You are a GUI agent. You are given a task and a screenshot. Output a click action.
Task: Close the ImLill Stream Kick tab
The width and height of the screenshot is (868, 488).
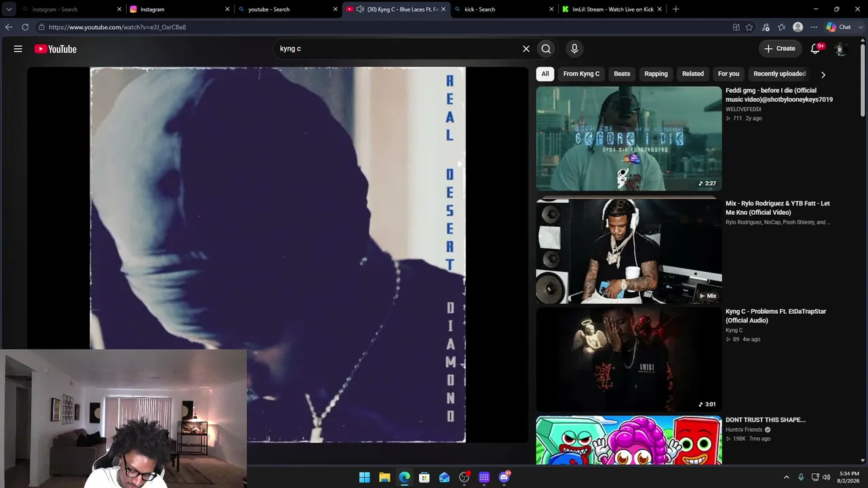[x=660, y=9]
